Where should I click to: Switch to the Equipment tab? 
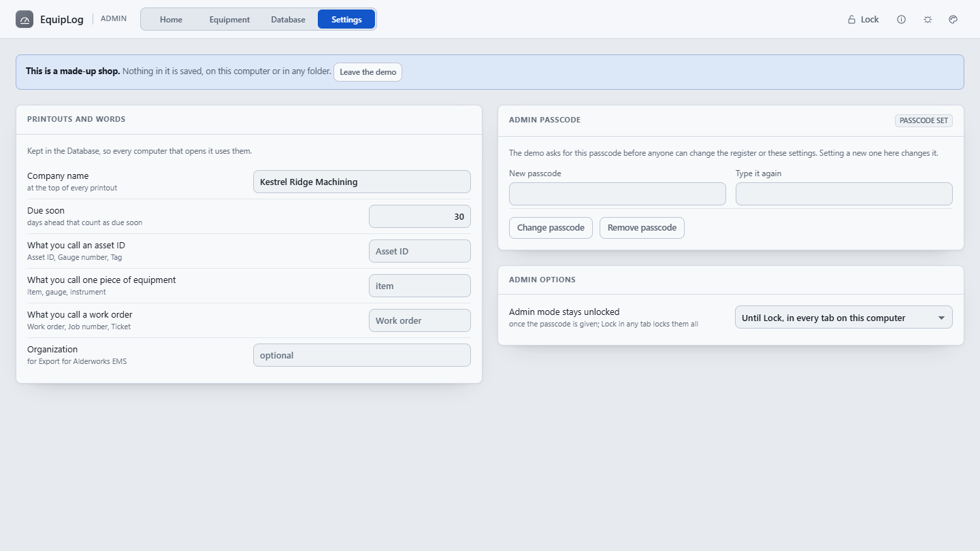pos(229,20)
